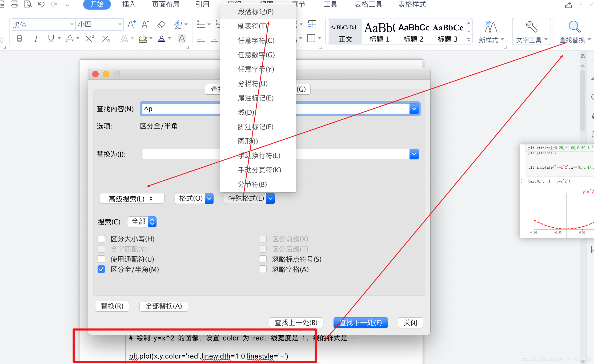Image resolution: width=594 pixels, height=364 pixels.
Task: Switch to the 插入 ribbon tab
Action: (129, 4)
